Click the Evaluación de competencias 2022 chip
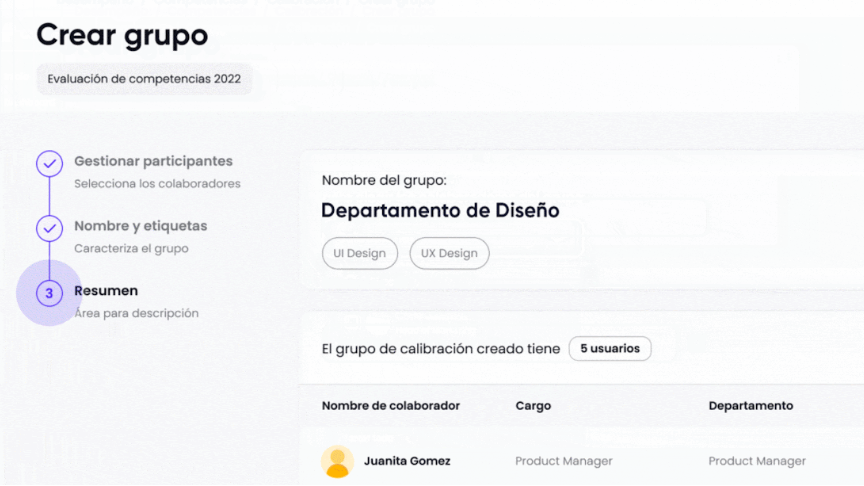Image resolution: width=864 pixels, height=486 pixels. coord(144,79)
